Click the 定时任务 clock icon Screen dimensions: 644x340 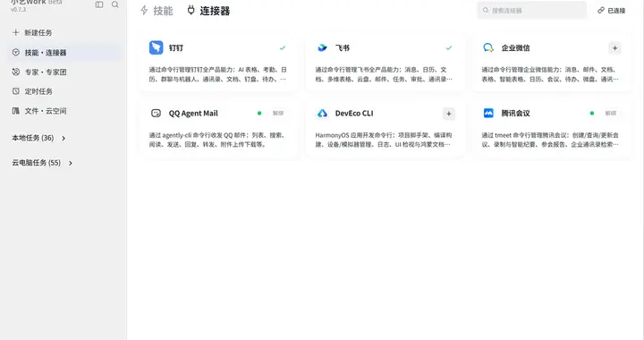(x=15, y=91)
